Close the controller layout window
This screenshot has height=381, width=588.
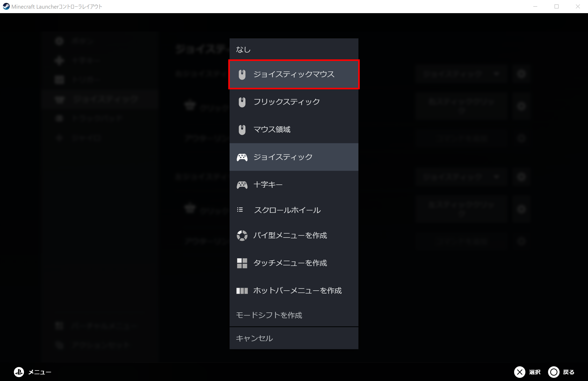[577, 7]
